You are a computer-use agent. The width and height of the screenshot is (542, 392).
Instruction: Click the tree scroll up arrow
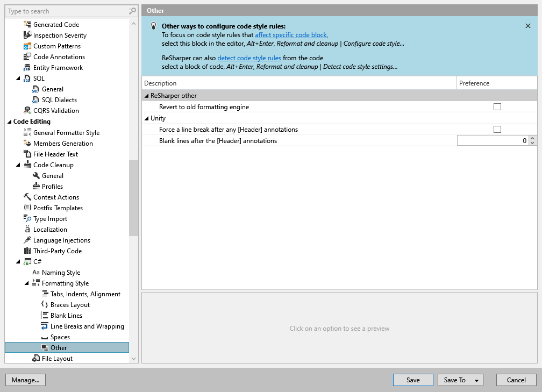pos(133,24)
